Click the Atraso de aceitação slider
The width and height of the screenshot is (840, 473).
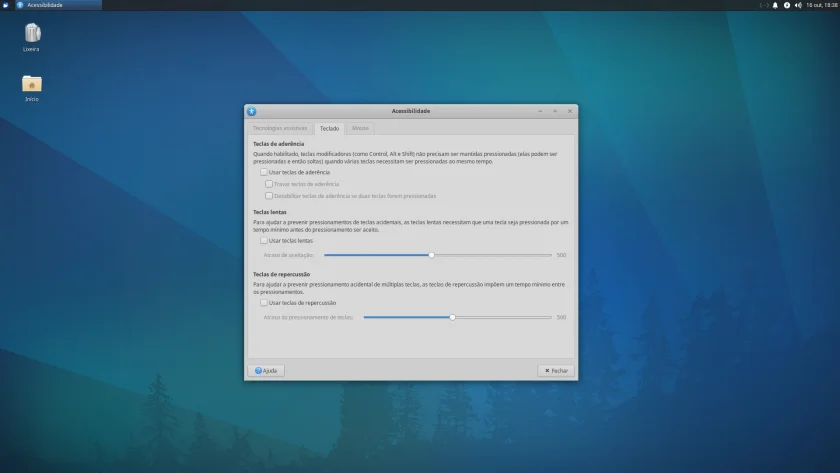(438, 256)
